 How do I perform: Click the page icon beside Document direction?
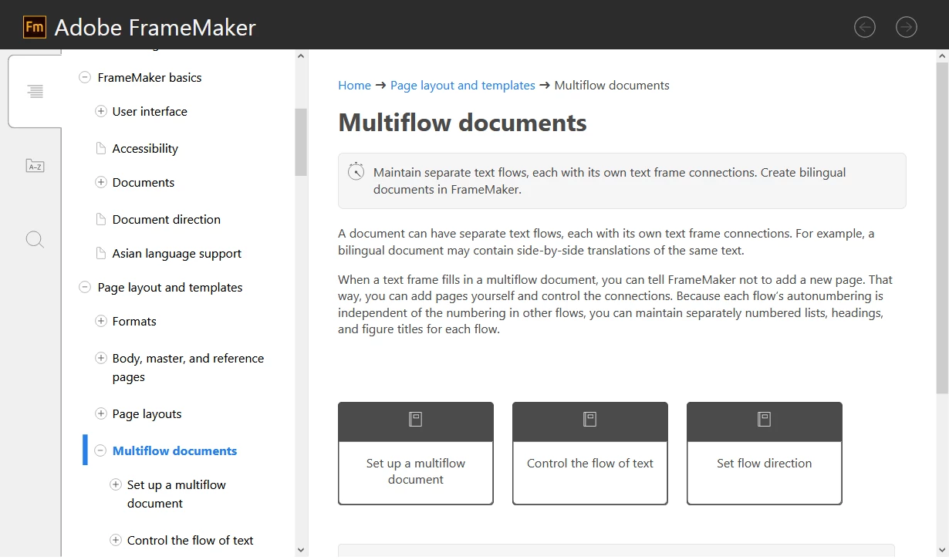[100, 219]
